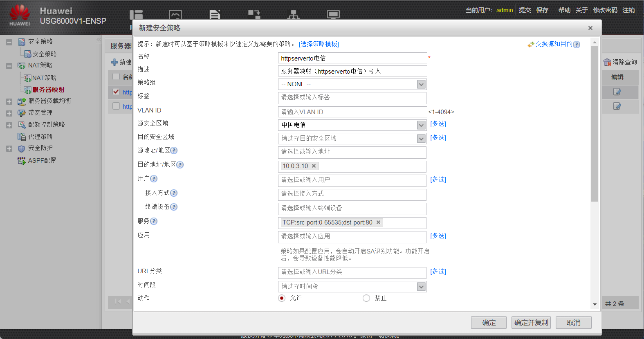Remove the 10.0.3.10 destination address tag
The image size is (644, 339).
314,166
